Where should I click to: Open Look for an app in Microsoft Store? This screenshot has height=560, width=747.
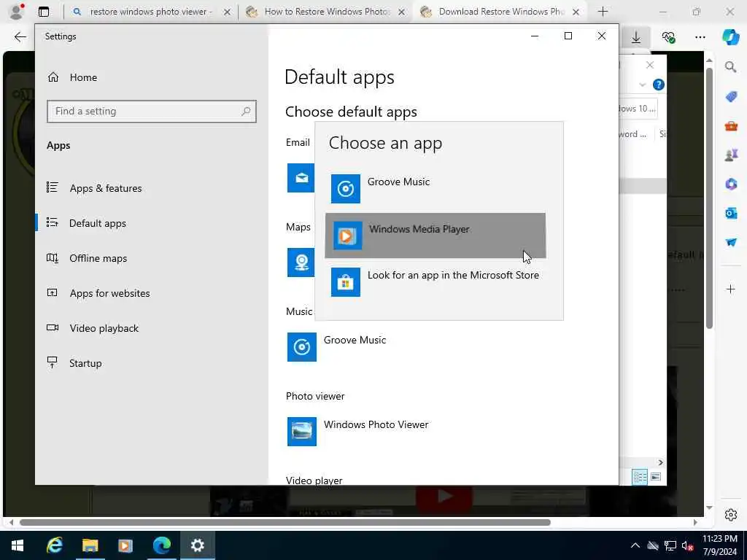[435, 282]
